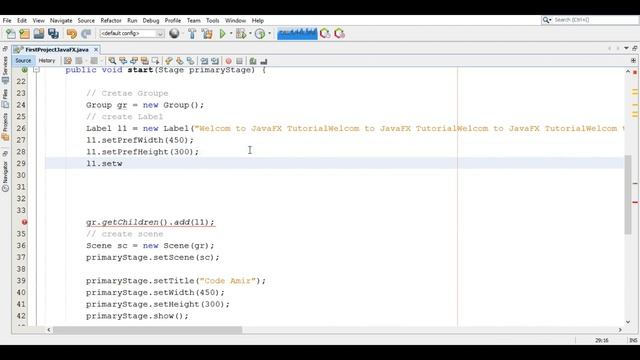Click the Shift Line Right icon
Image resolution: width=640 pixels, height=360 pixels.
(x=215, y=61)
